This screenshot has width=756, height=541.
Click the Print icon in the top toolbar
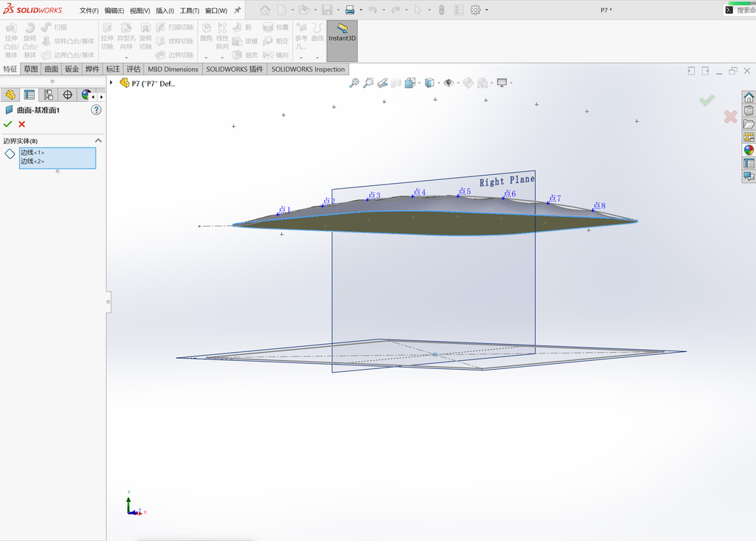350,10
